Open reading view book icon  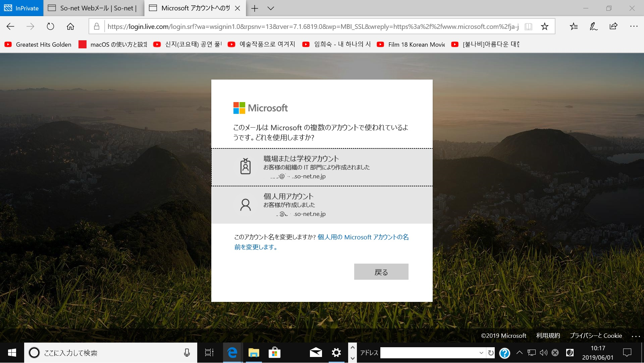coord(528,27)
